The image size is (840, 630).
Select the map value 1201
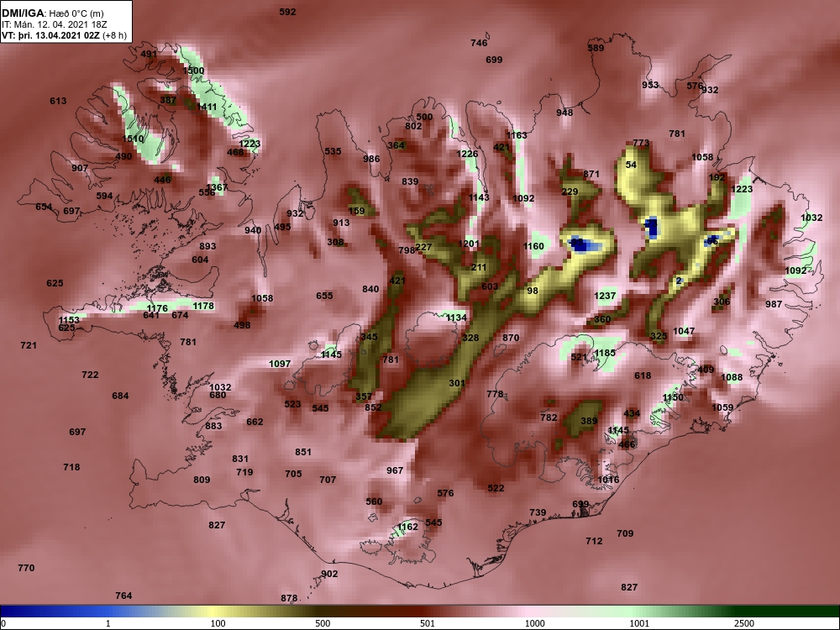tap(468, 244)
